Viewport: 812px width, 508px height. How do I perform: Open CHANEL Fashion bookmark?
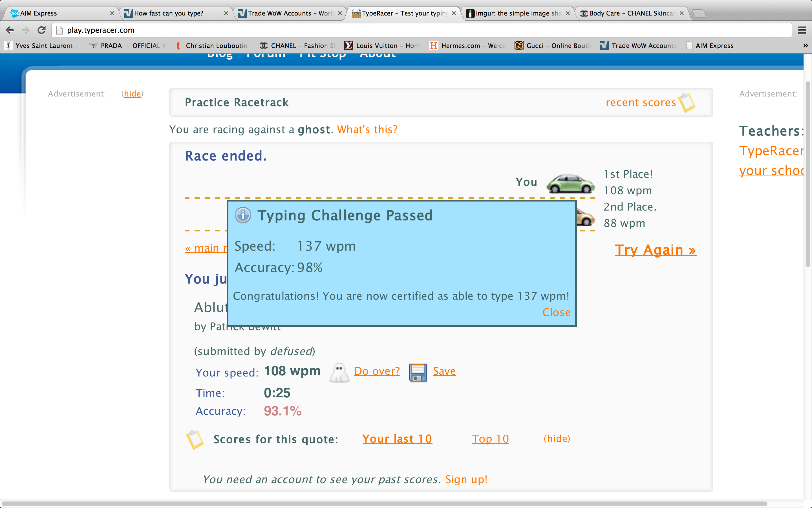[x=297, y=45]
